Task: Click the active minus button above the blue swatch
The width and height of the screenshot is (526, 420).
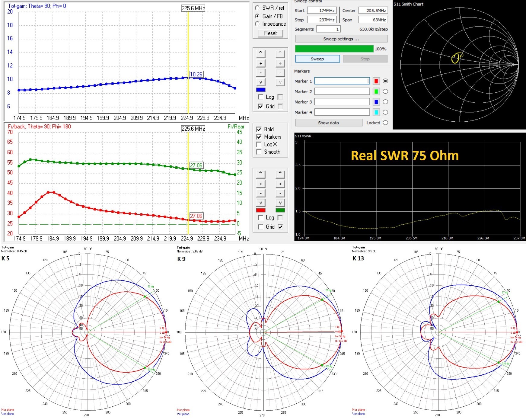Action: point(261,73)
